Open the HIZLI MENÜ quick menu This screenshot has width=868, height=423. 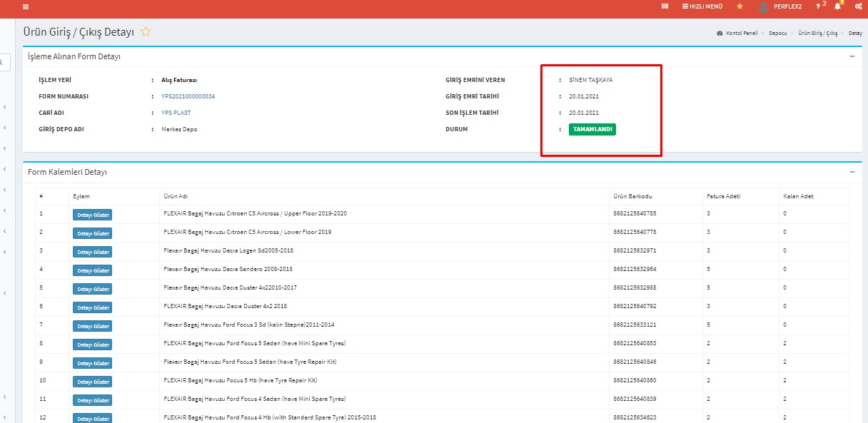(x=702, y=6)
